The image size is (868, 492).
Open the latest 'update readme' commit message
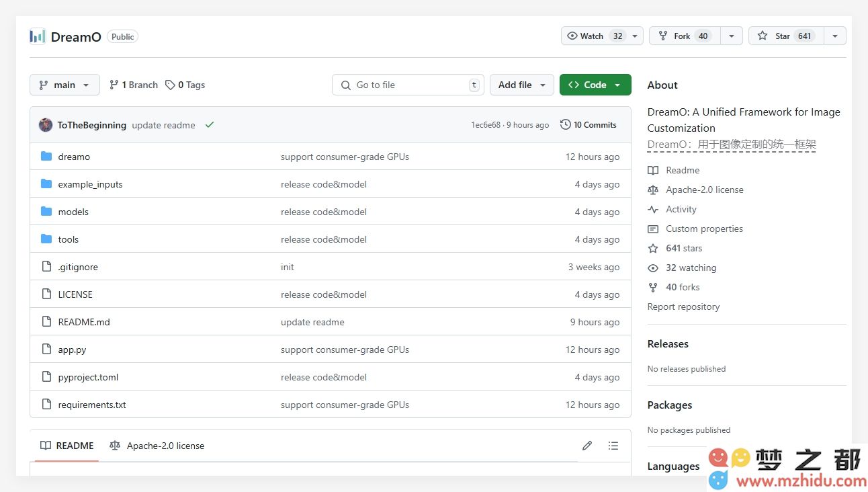[163, 125]
